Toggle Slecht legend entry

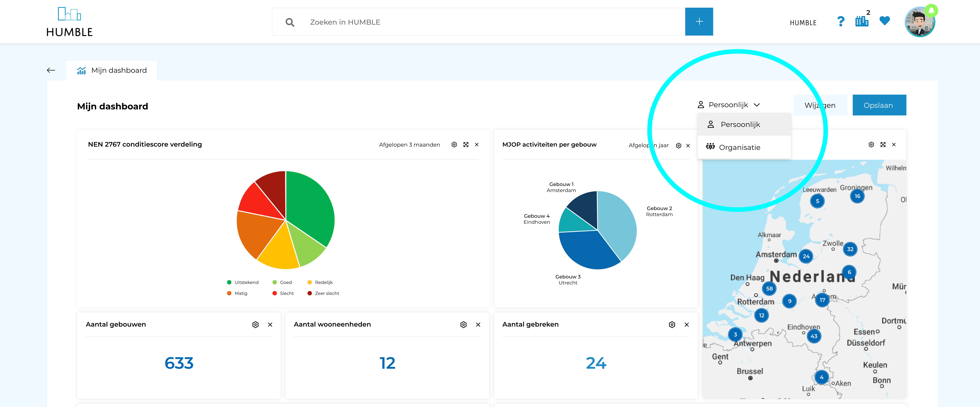tap(283, 293)
